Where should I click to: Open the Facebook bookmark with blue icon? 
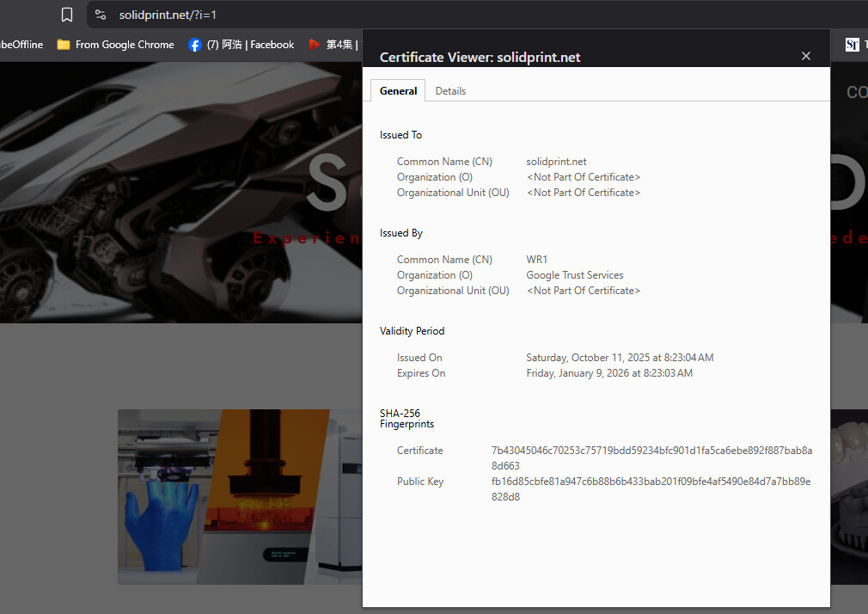pyautogui.click(x=241, y=45)
